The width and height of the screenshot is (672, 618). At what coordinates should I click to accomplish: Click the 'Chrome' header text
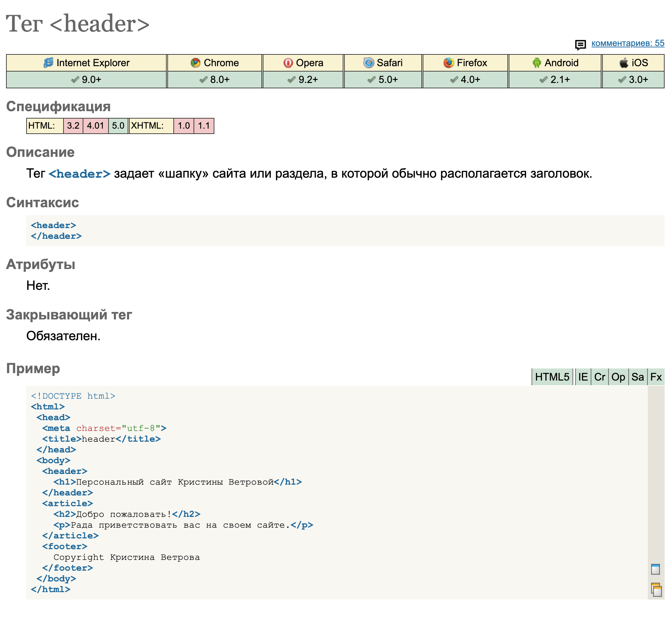[221, 63]
